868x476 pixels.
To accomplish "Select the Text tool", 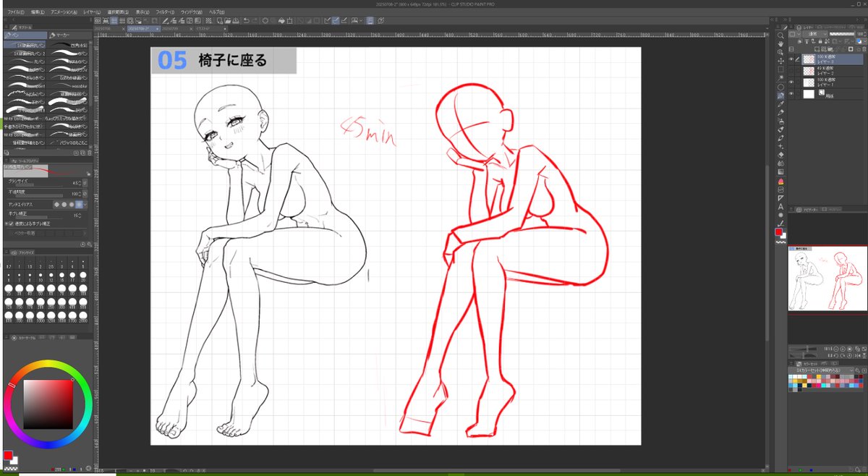I will [x=780, y=206].
